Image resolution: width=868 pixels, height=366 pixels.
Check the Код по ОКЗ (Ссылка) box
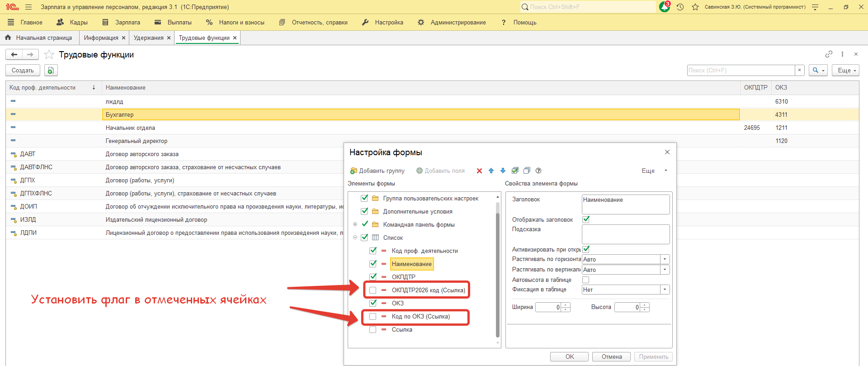[x=373, y=316]
